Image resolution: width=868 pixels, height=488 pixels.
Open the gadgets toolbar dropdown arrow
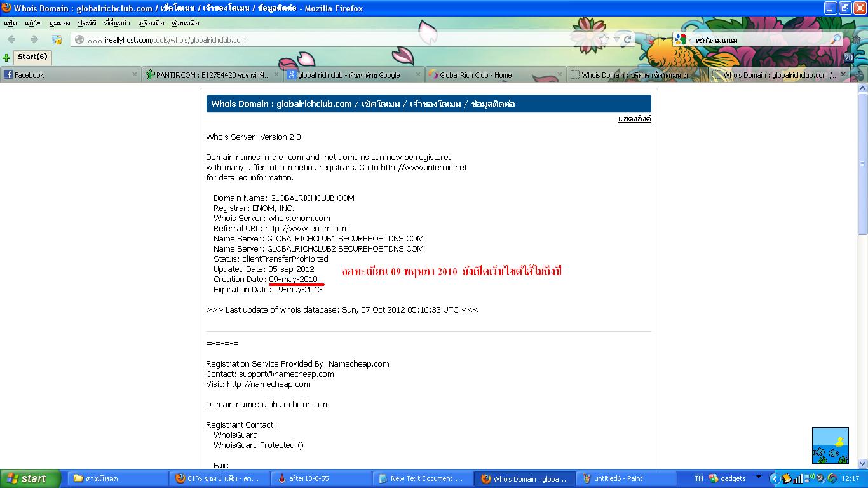[758, 477]
